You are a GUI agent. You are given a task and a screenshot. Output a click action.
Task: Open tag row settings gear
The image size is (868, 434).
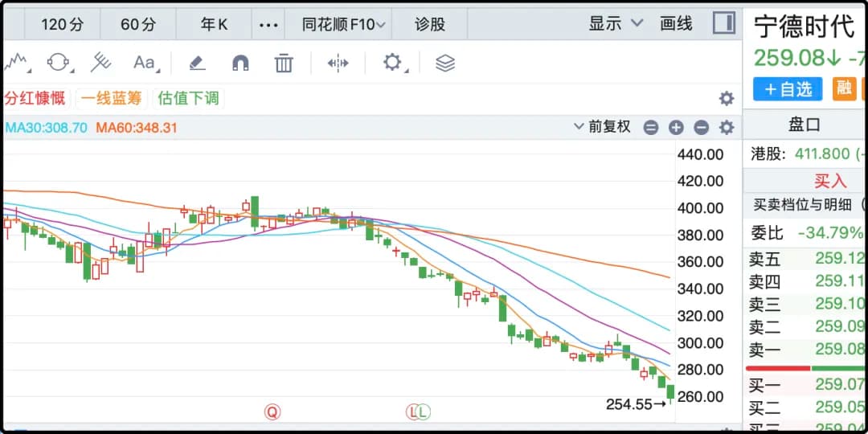pyautogui.click(x=727, y=99)
